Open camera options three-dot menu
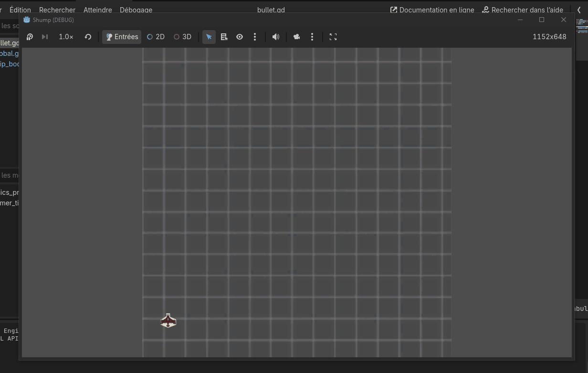This screenshot has width=588, height=373. [312, 37]
